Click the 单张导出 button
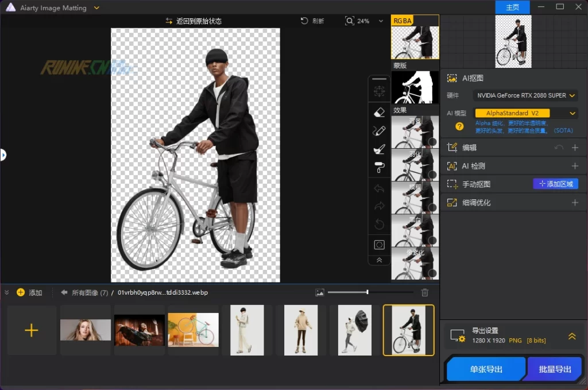 click(486, 369)
